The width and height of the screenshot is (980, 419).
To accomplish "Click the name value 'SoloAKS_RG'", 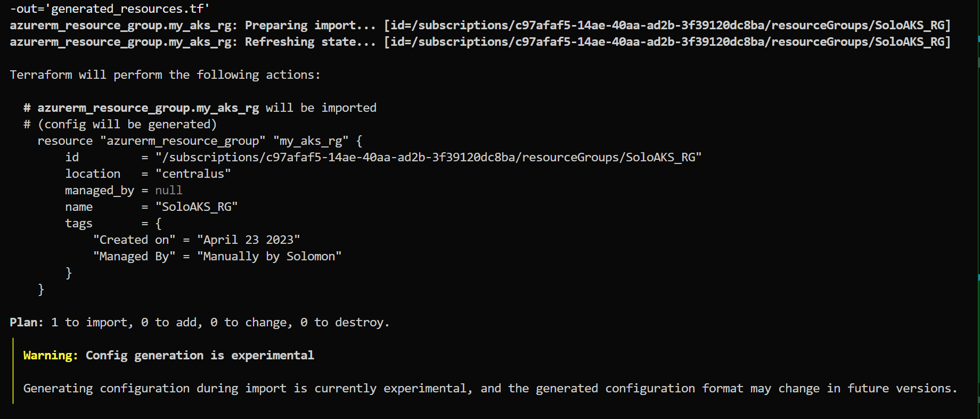I will point(197,207).
